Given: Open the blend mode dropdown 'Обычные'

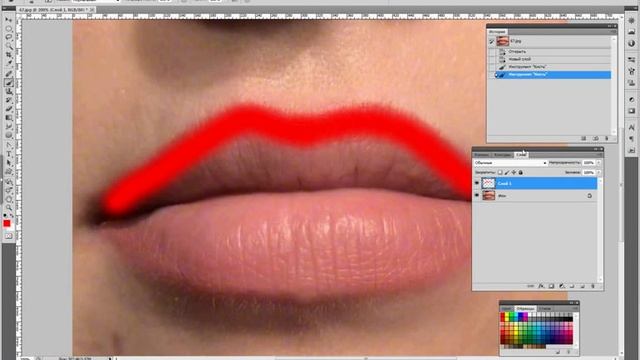Looking at the screenshot, I should click(510, 163).
